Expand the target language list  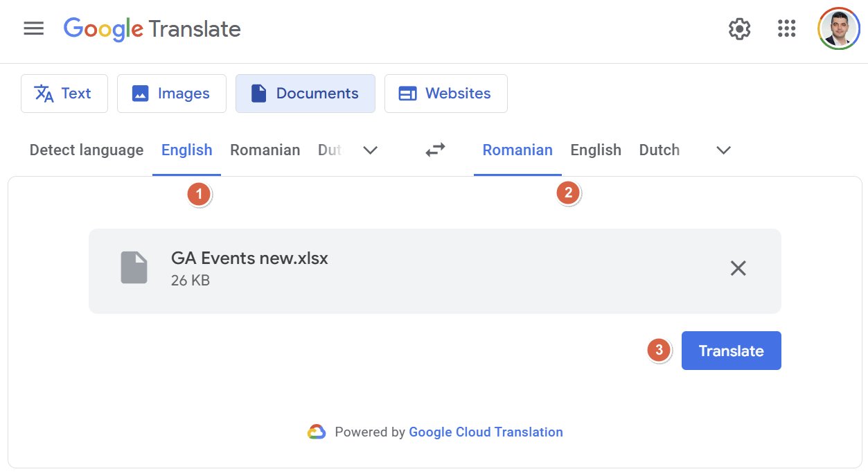[723, 150]
